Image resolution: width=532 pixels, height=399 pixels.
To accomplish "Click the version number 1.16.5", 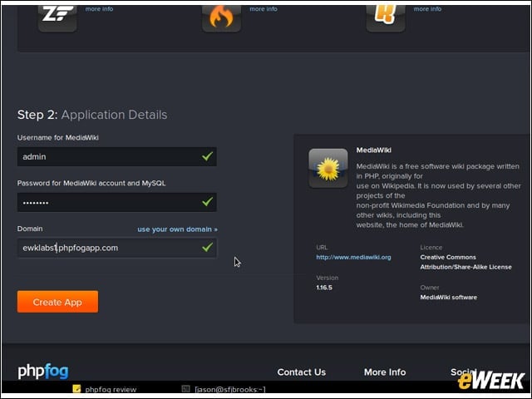I will click(324, 288).
